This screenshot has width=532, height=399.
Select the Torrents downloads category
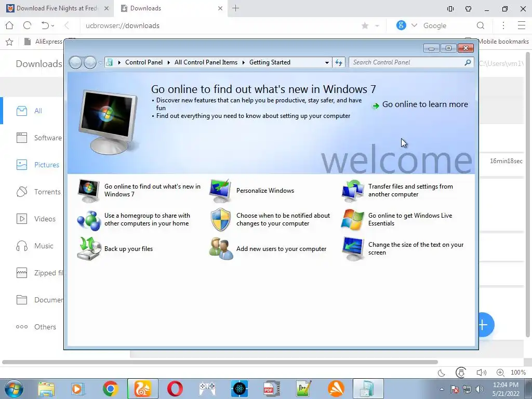pos(38,192)
